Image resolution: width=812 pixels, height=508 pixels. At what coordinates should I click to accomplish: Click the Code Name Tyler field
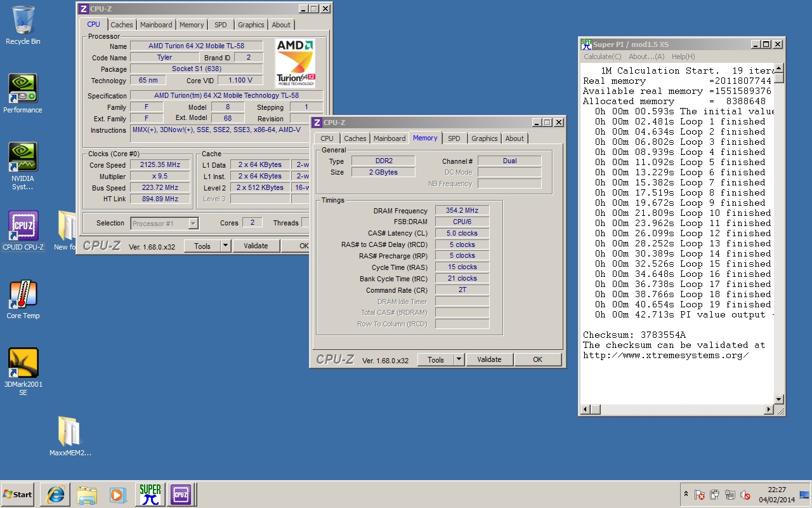(164, 57)
